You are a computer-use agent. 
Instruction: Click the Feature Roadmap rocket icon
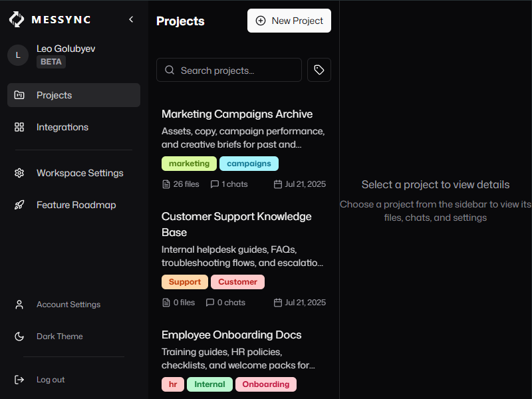(x=19, y=205)
